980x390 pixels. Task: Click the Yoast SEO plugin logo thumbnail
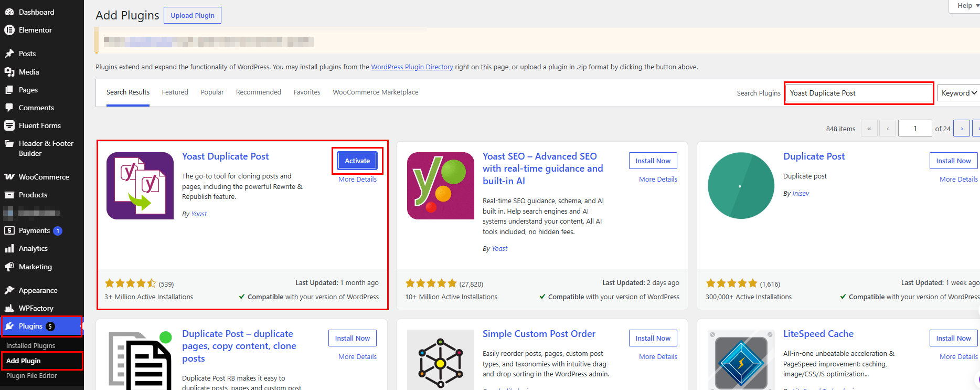pyautogui.click(x=441, y=186)
